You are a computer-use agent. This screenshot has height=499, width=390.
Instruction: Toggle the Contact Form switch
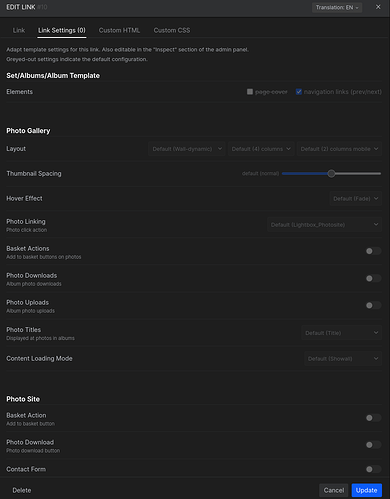[x=373, y=469]
